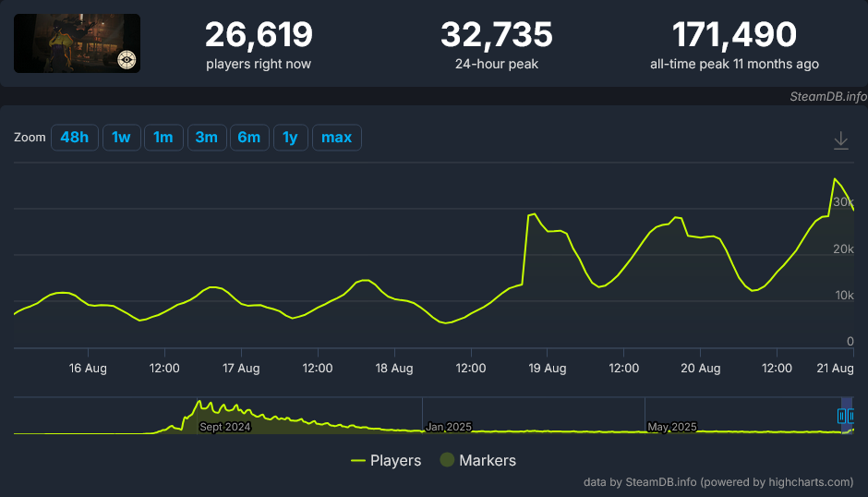The width and height of the screenshot is (868, 497).
Task: Click the 17 Aug x-axis label
Action: 241,369
